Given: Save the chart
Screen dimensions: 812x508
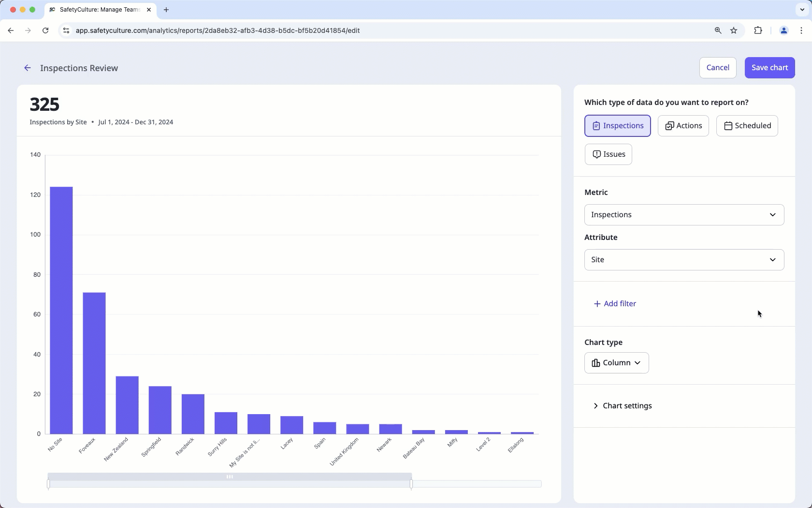Looking at the screenshot, I should [769, 68].
